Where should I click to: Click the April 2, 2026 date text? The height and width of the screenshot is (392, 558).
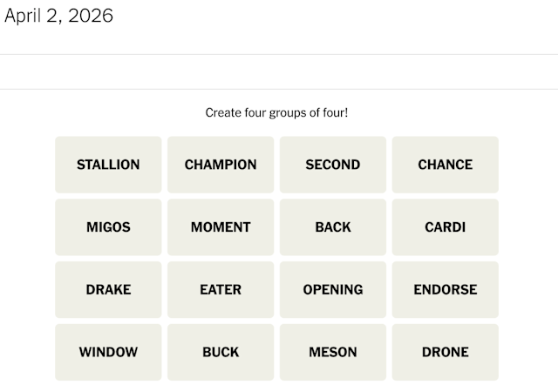(x=58, y=16)
